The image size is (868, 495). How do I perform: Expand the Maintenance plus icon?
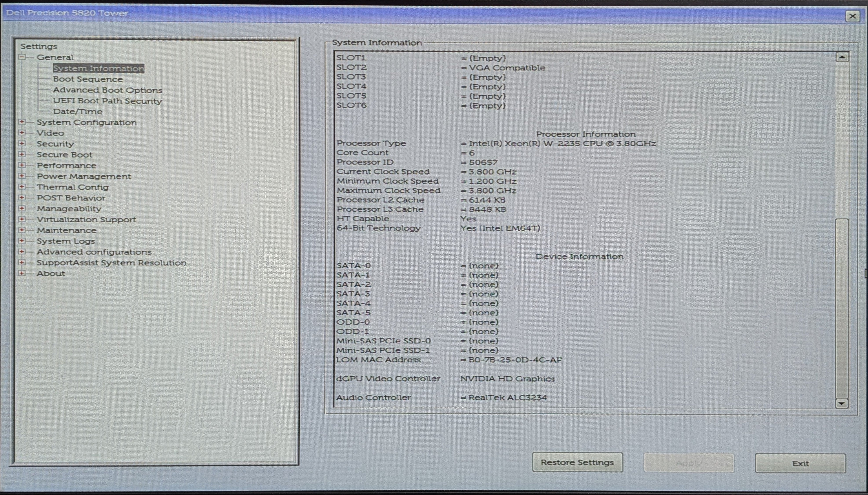click(x=22, y=230)
